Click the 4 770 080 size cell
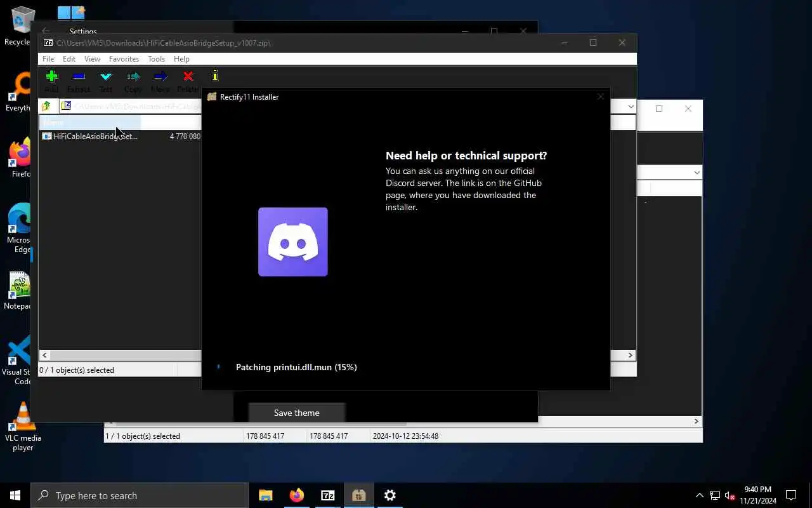The image size is (812, 508). tap(185, 136)
